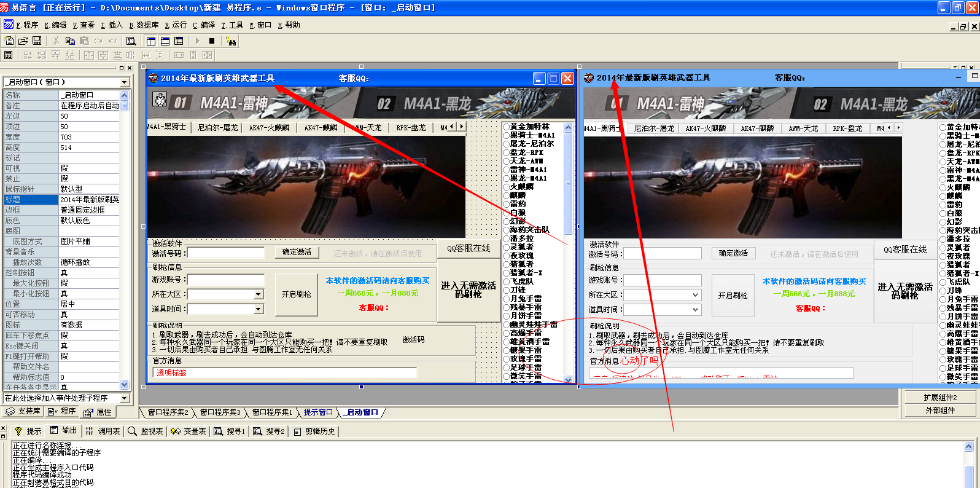This screenshot has height=488, width=980.
Task: Click the Paste clipboard icon
Action: click(x=84, y=41)
